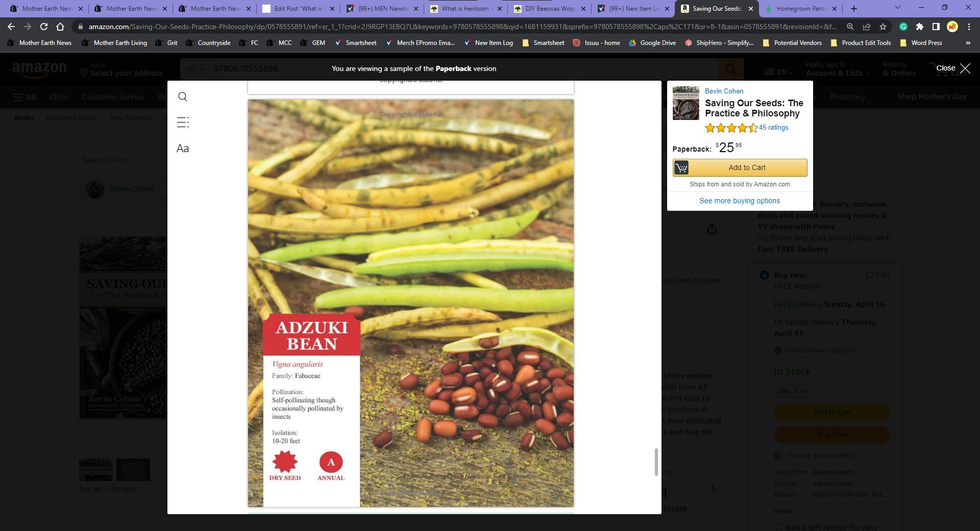The height and width of the screenshot is (531, 980).
Task: Open the search icon in book preview
Action: [182, 96]
